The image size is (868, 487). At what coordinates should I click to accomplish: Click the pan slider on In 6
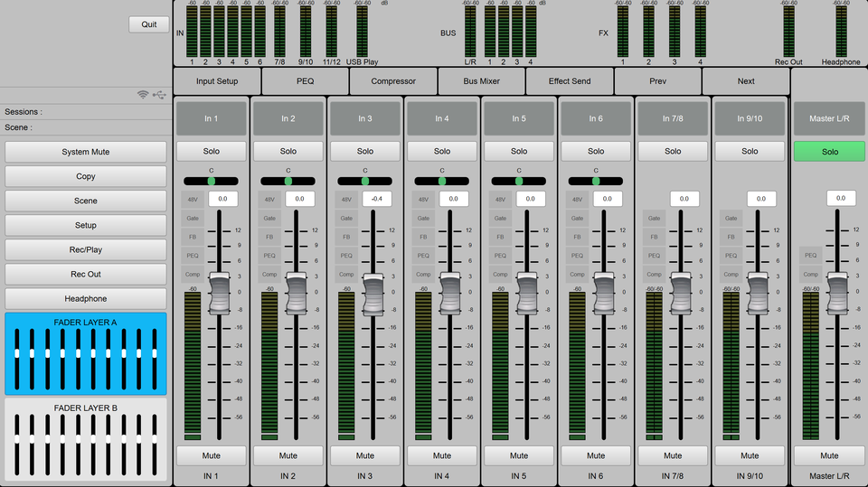[x=596, y=181]
